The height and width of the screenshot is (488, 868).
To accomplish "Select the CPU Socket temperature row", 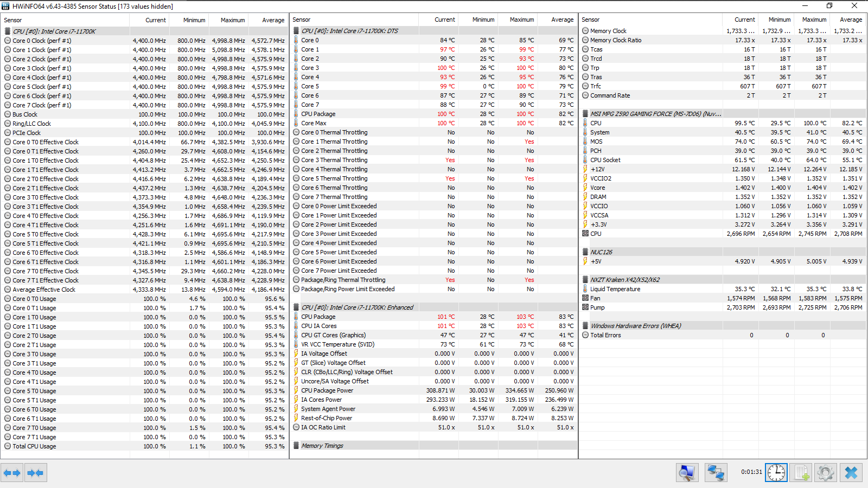I will tap(723, 160).
